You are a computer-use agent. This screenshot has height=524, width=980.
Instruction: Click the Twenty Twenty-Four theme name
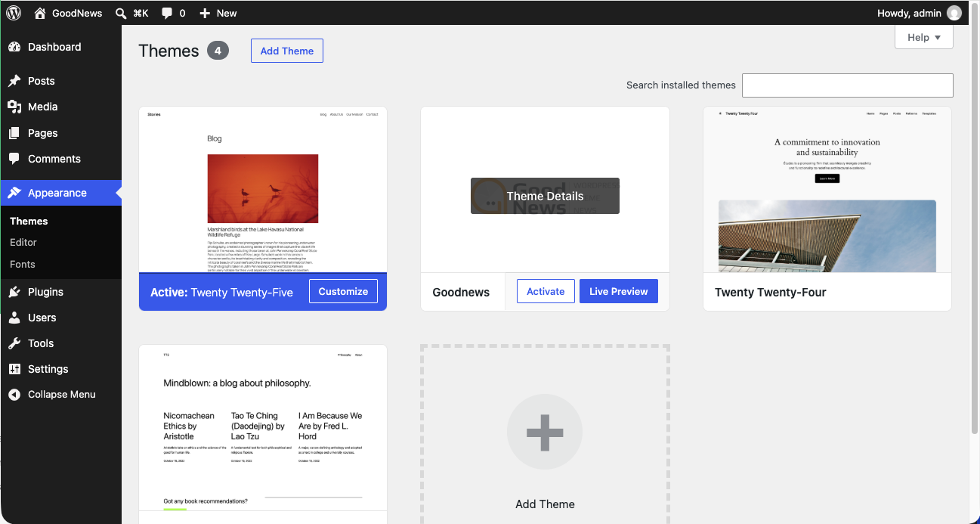771,292
